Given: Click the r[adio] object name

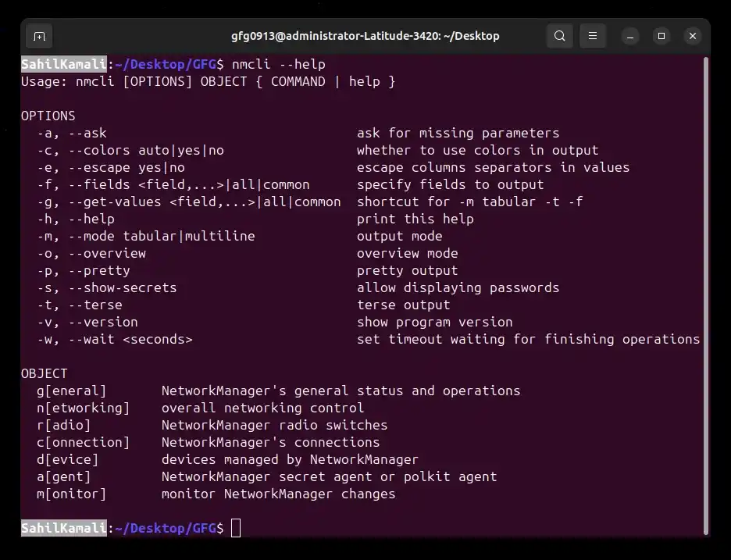Looking at the screenshot, I should [x=64, y=425].
